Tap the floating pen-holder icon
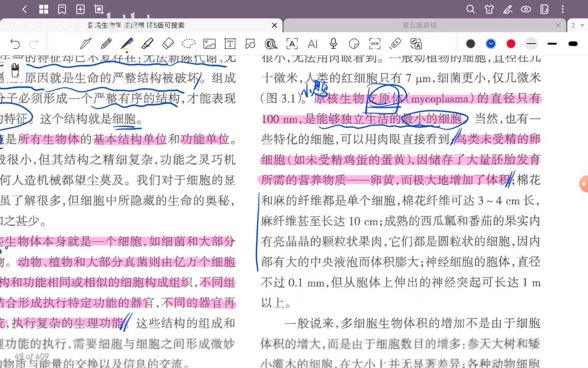 (x=15, y=71)
